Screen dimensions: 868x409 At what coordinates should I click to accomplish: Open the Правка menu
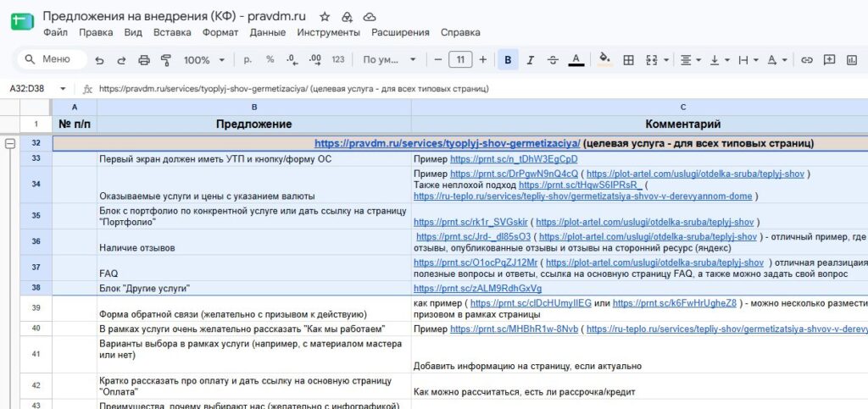point(96,33)
